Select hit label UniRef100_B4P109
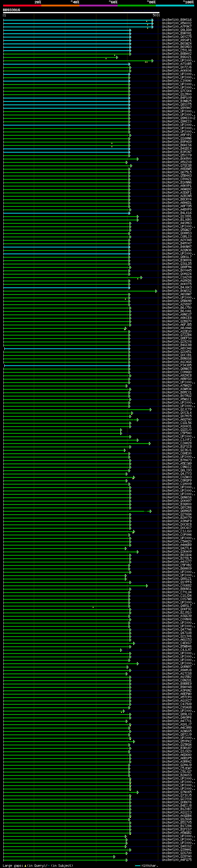The width and height of the screenshot is (197, 868). (x=177, y=98)
